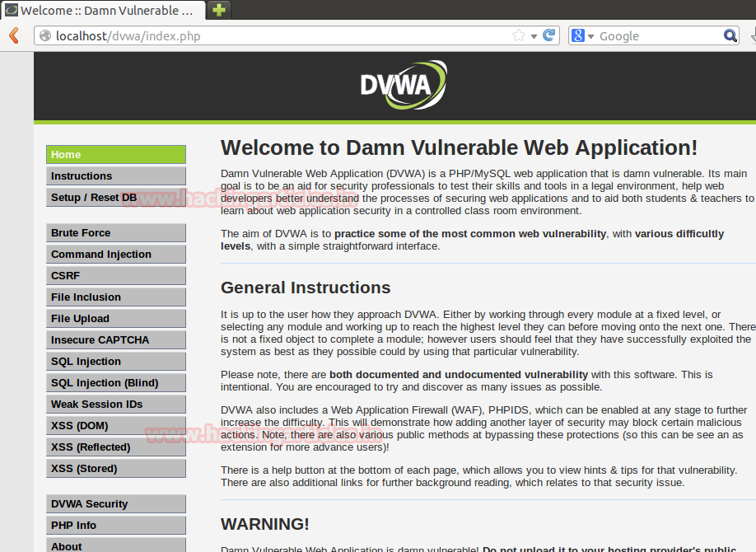This screenshot has width=756, height=552.
Task: Click the browser back arrow button
Action: point(14,35)
